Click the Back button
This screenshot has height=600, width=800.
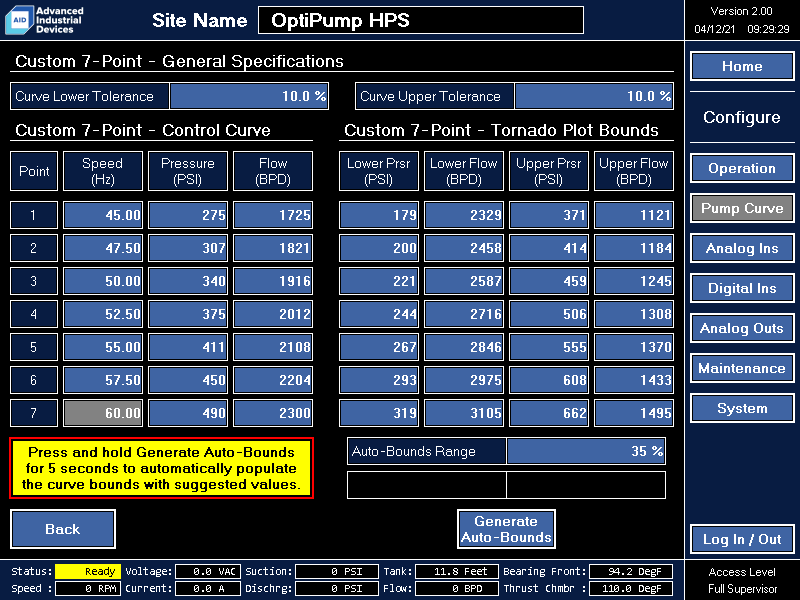[x=63, y=529]
